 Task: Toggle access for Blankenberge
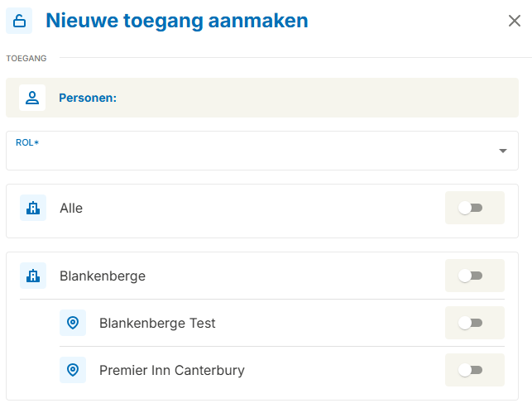point(472,276)
